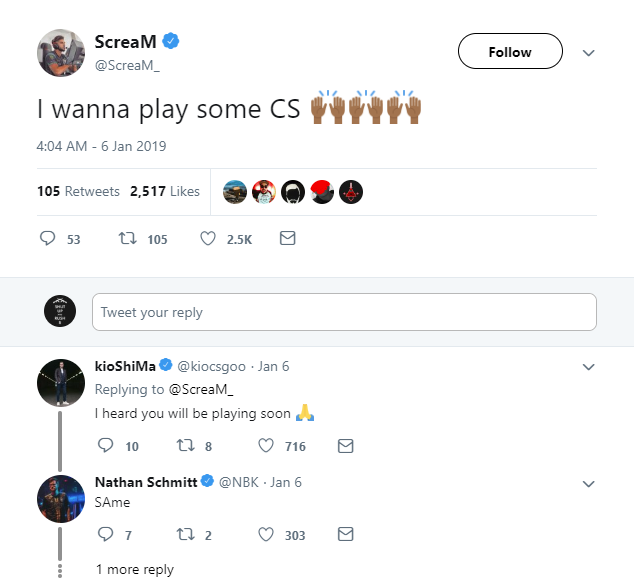Like Nathan Schmitt's reply

coord(266,535)
